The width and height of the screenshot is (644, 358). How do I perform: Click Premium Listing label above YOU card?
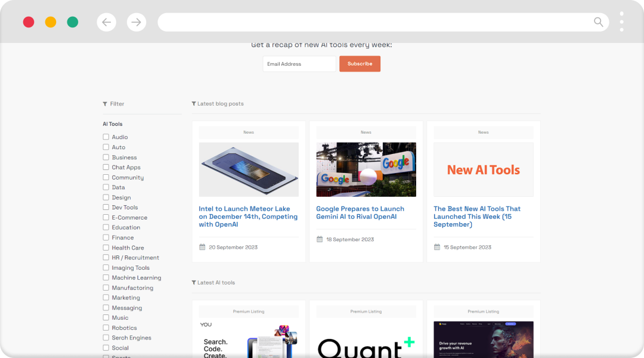coord(249,311)
